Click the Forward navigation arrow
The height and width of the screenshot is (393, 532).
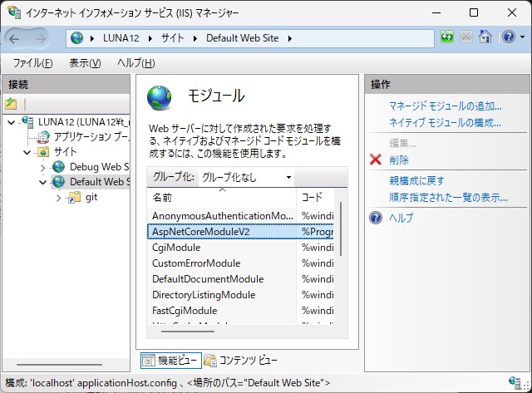click(x=41, y=39)
